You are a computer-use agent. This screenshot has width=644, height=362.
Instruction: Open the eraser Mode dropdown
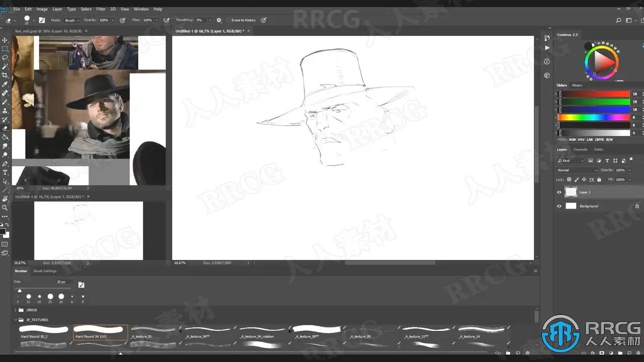point(72,20)
